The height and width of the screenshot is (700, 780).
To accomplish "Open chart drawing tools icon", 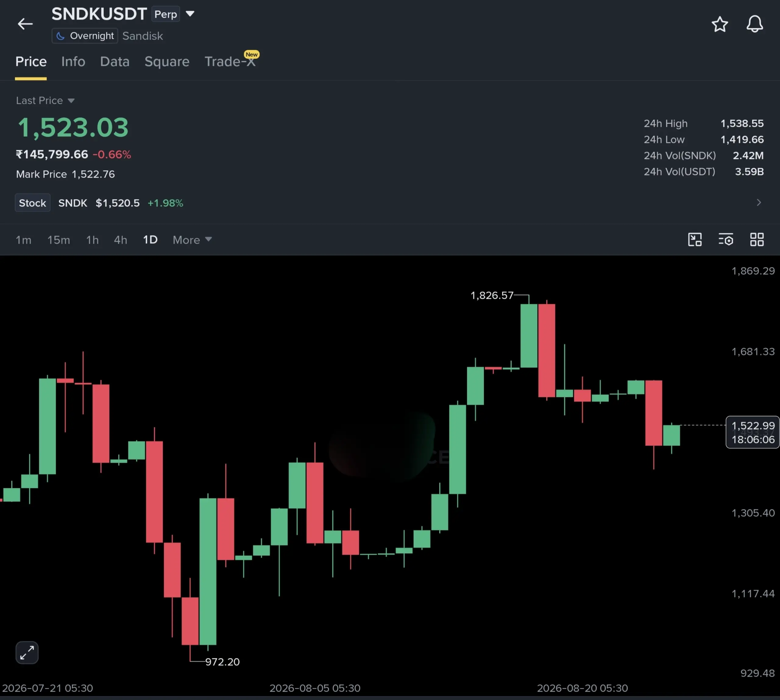I will [x=695, y=240].
